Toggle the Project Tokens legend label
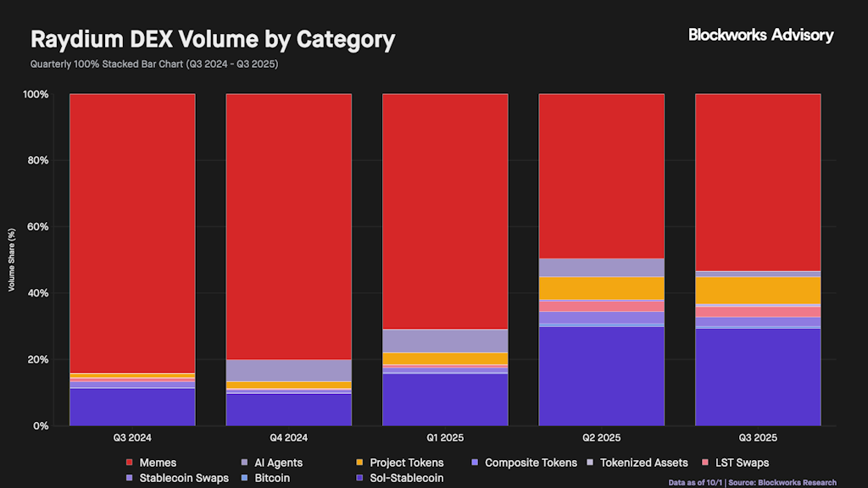 [407, 463]
